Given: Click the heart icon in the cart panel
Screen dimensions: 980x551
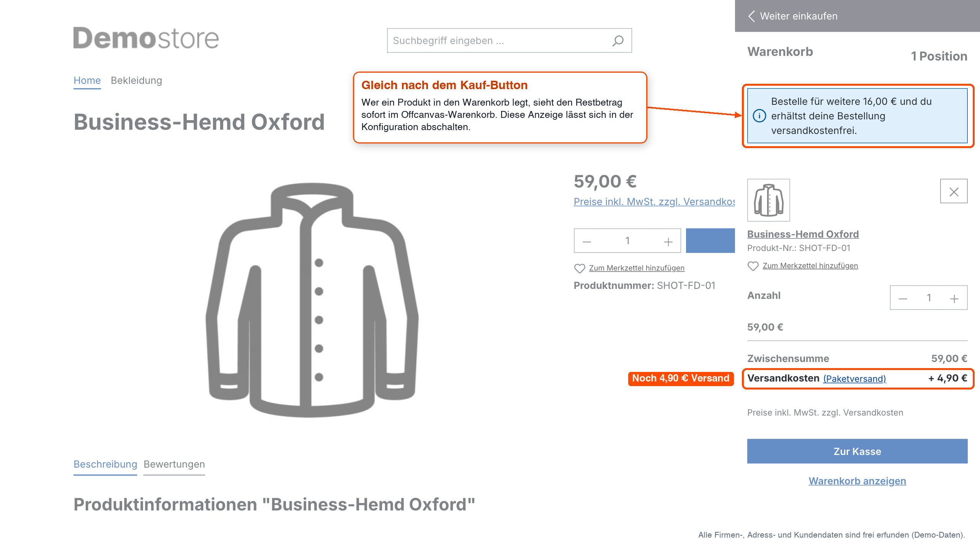Looking at the screenshot, I should point(753,266).
